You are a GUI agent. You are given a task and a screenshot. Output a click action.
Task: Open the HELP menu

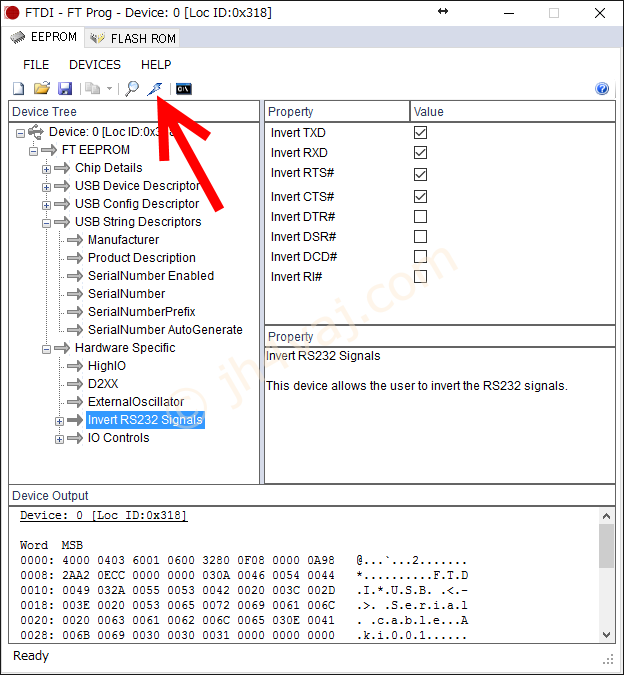pyautogui.click(x=156, y=65)
